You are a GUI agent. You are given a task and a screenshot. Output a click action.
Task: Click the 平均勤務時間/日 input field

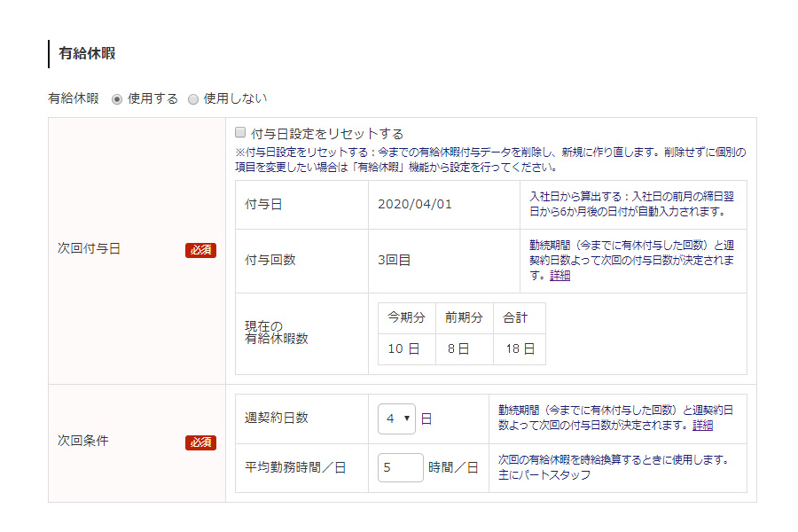[401, 467]
